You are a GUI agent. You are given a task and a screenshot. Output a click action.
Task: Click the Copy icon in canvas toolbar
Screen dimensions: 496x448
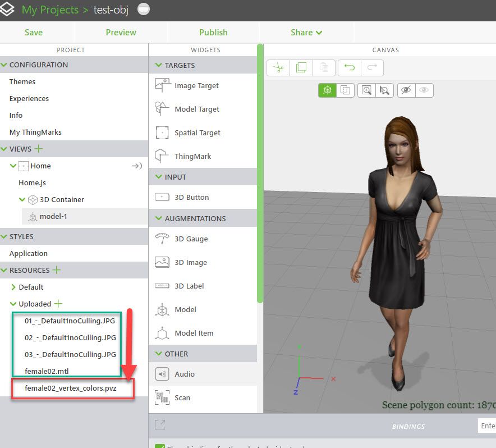pyautogui.click(x=301, y=68)
